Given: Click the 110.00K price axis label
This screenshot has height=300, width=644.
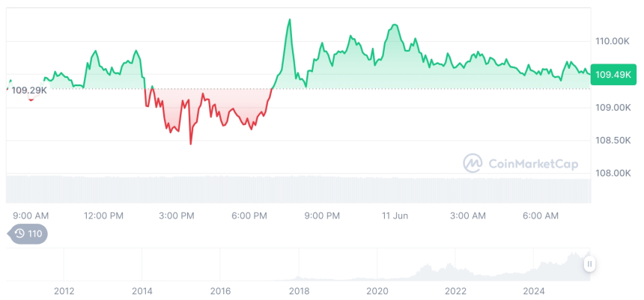Looking at the screenshot, I should coord(612,41).
